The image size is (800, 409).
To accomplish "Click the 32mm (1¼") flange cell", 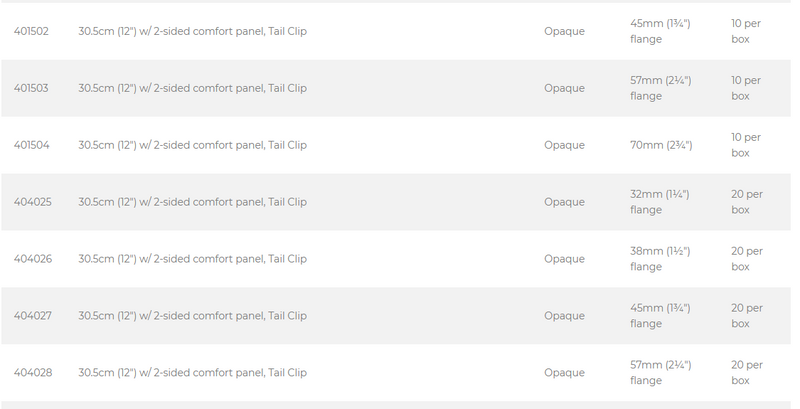I will pos(660,202).
